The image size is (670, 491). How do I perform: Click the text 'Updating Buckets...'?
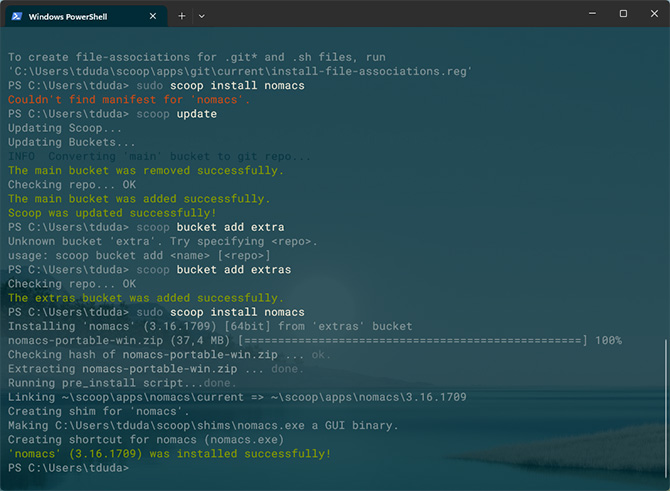71,142
